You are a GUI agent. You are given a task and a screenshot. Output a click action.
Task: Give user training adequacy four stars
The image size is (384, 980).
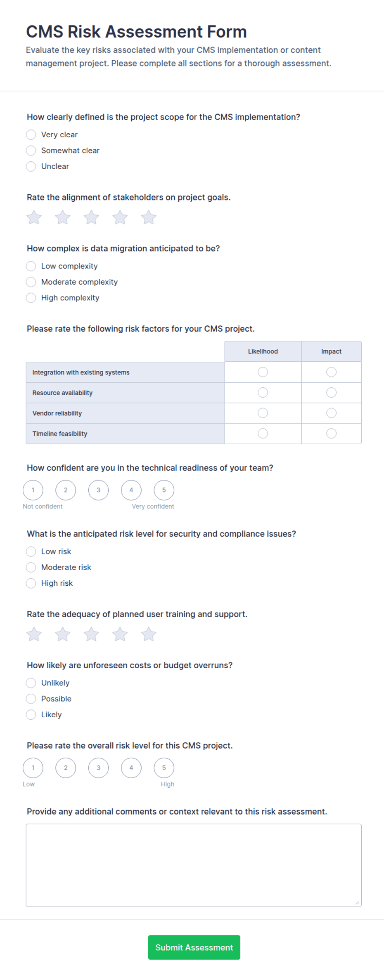pos(120,634)
